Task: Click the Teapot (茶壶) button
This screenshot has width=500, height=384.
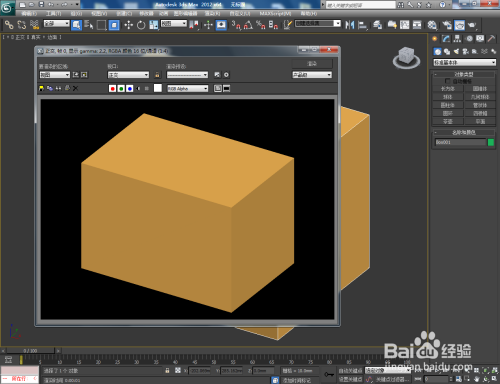Action: [448, 121]
